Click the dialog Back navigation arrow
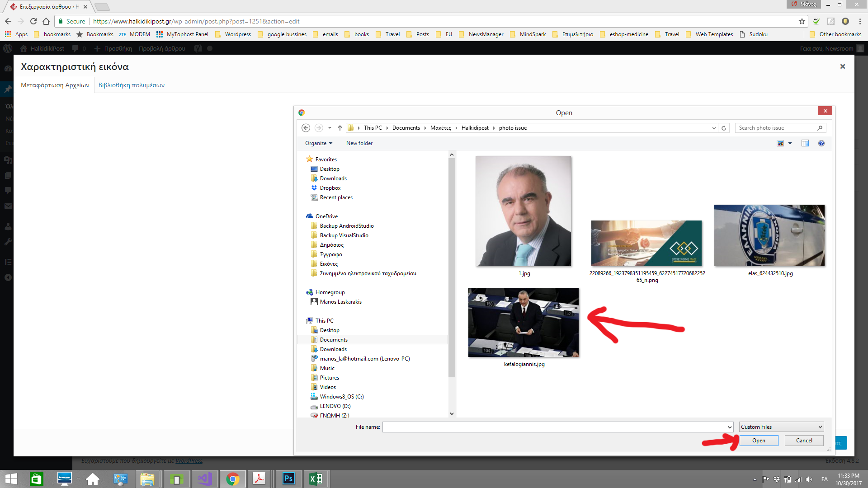This screenshot has width=868, height=488. (306, 128)
